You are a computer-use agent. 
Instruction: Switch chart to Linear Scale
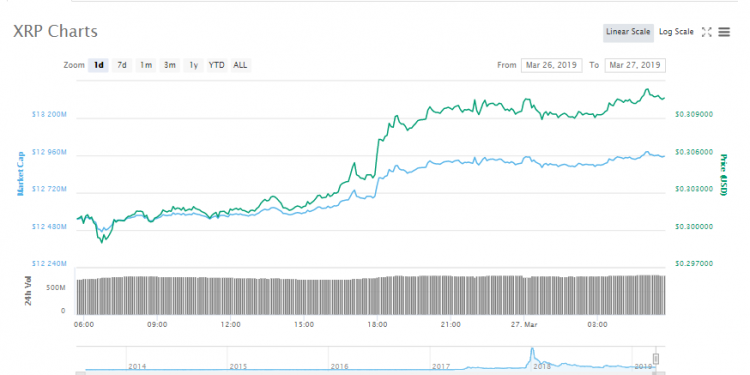(x=628, y=32)
